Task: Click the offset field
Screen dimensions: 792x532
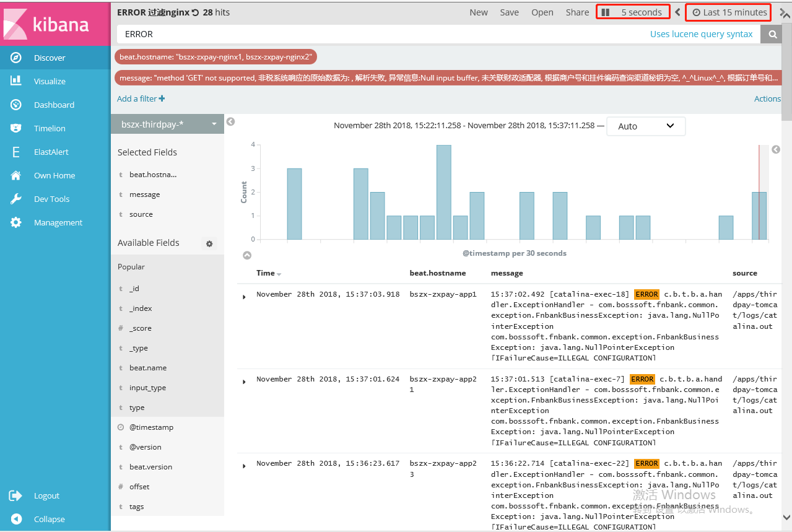Action: (139, 487)
